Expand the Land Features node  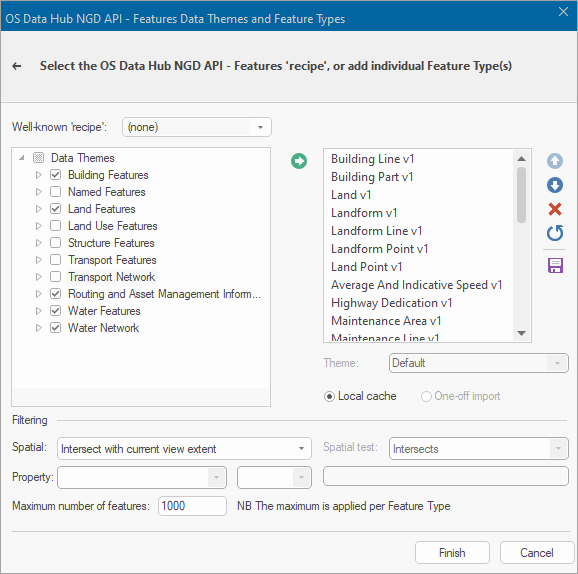click(38, 209)
